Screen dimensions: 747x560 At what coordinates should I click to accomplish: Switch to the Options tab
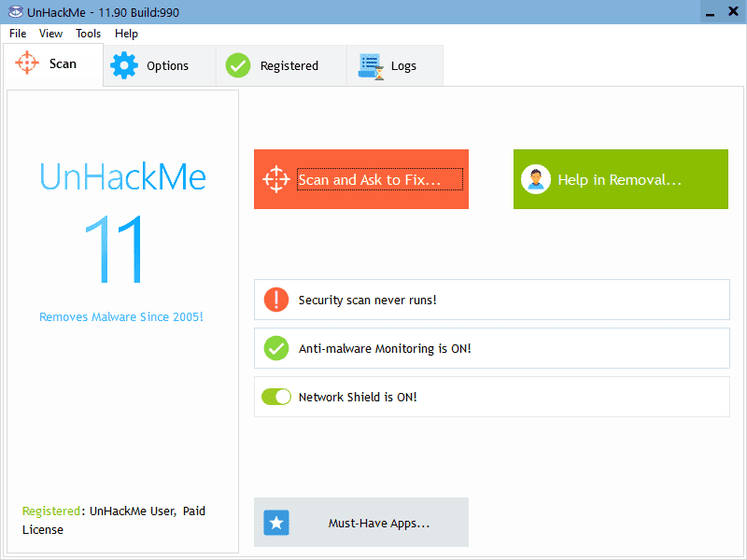(160, 65)
